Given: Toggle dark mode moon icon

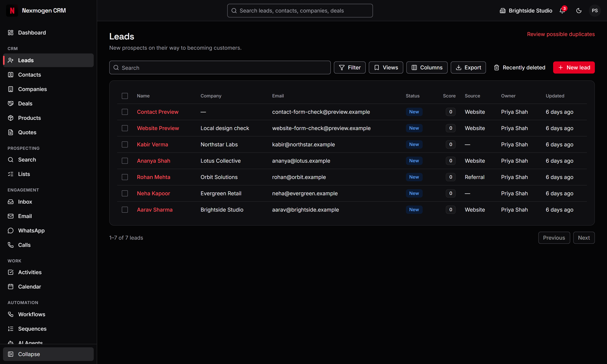Looking at the screenshot, I should [579, 11].
